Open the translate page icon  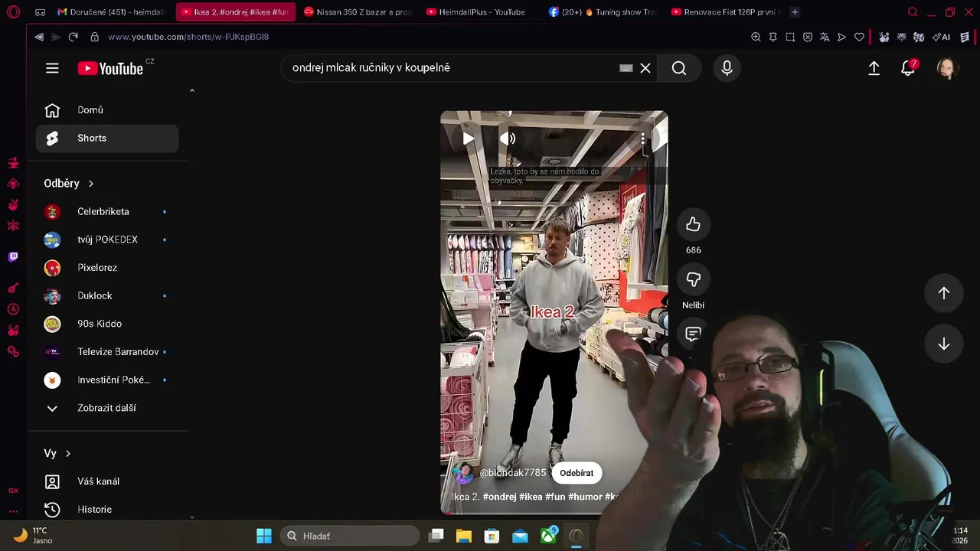pos(825,37)
